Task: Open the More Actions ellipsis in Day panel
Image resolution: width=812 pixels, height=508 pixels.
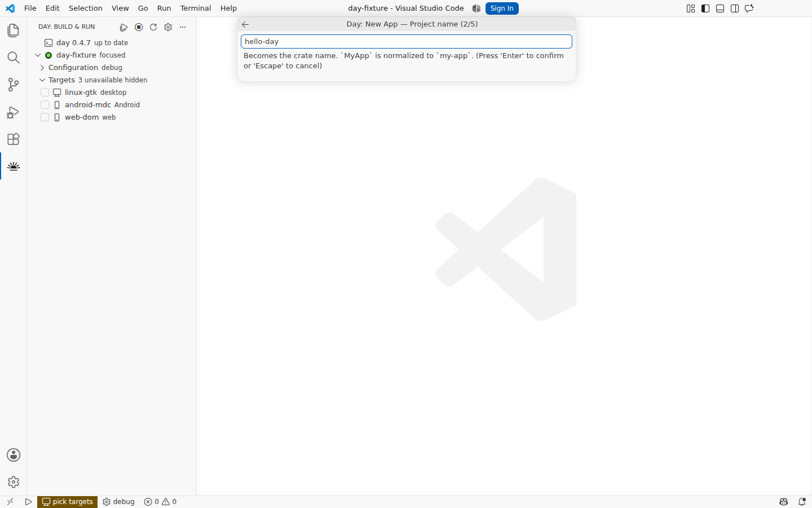Action: tap(183, 27)
